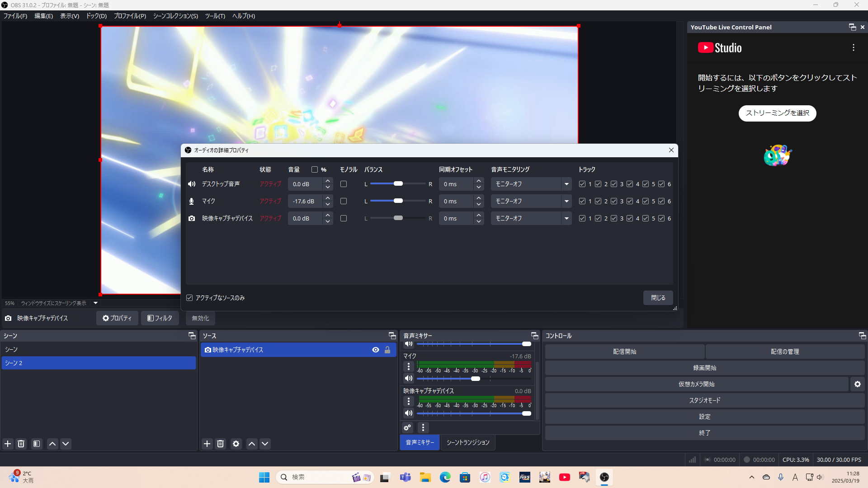
Task: Open source properties gear icon in Sources
Action: coord(236,444)
